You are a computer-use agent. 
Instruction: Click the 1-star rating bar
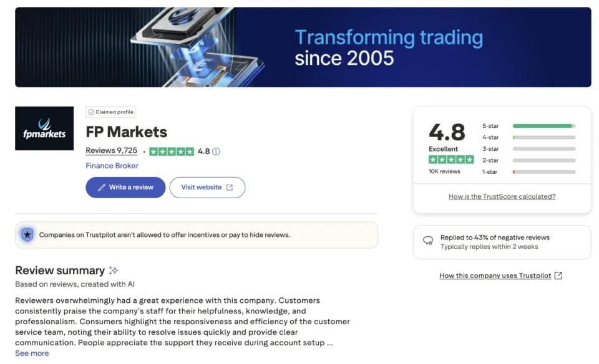coord(543,171)
